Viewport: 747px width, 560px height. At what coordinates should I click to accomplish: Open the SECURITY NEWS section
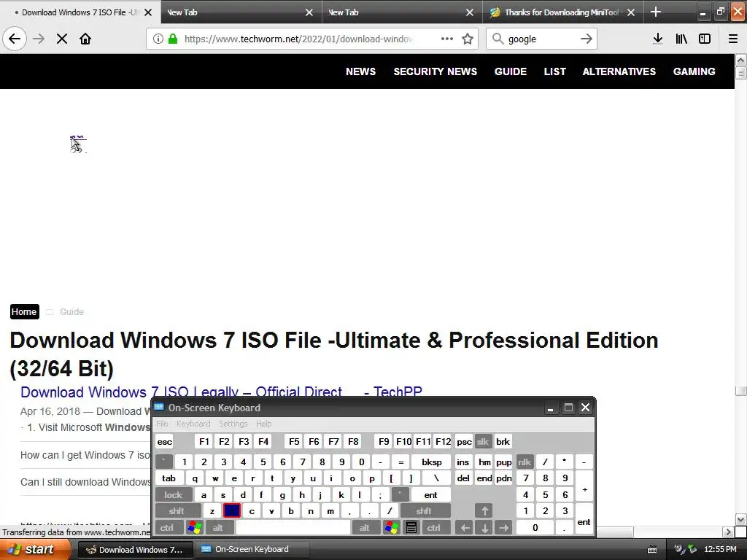(435, 71)
